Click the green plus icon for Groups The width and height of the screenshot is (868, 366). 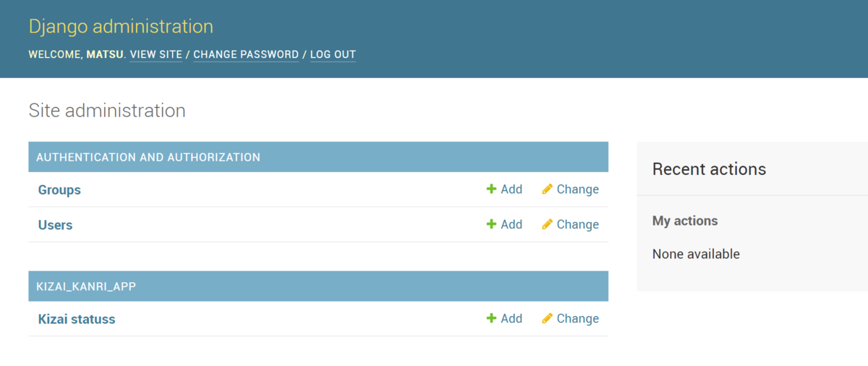(491, 190)
